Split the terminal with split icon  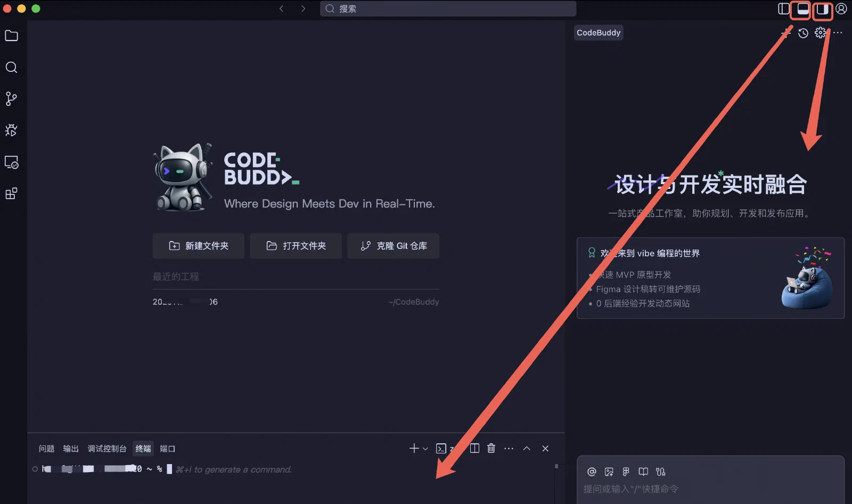coord(474,448)
